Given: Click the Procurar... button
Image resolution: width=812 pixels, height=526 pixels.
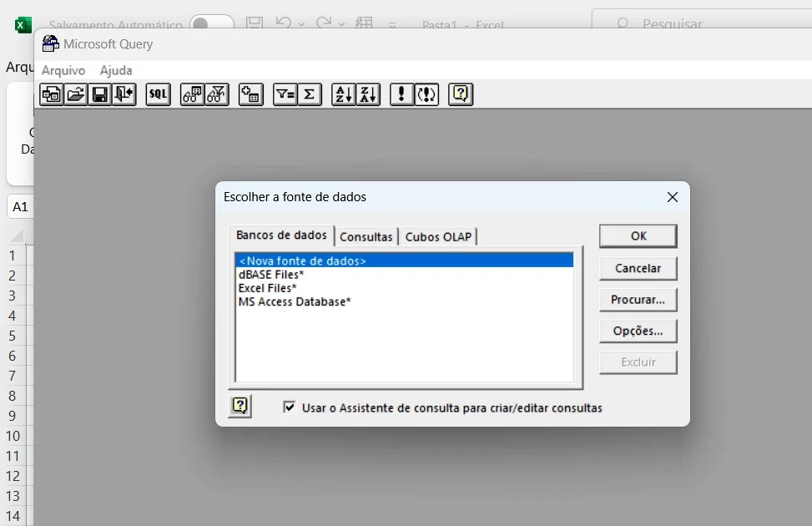Looking at the screenshot, I should pyautogui.click(x=638, y=300).
